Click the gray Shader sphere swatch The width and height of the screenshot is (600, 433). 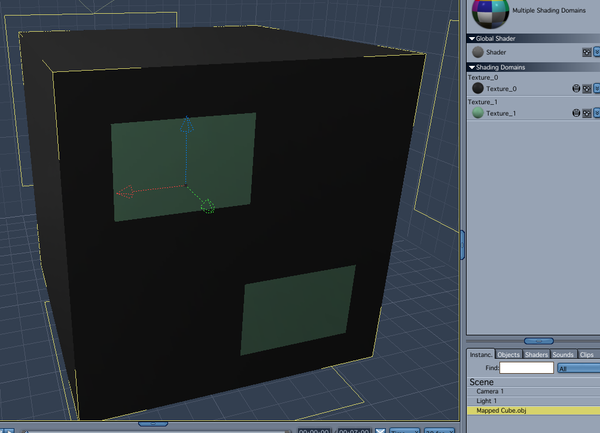[x=478, y=52]
